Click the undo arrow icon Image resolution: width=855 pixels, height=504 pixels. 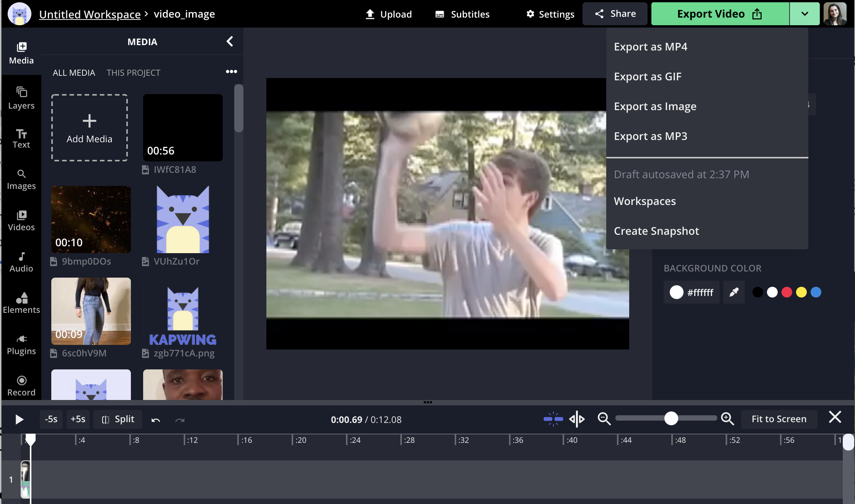click(x=155, y=420)
